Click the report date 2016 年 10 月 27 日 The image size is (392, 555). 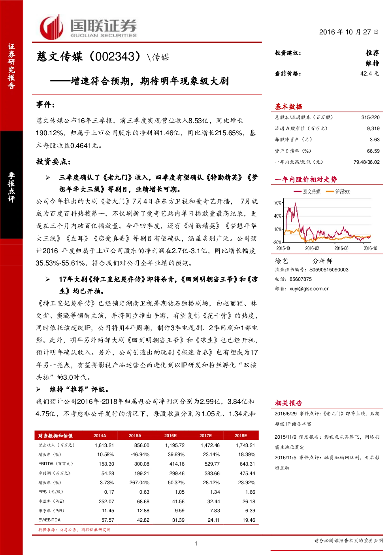(x=349, y=32)
